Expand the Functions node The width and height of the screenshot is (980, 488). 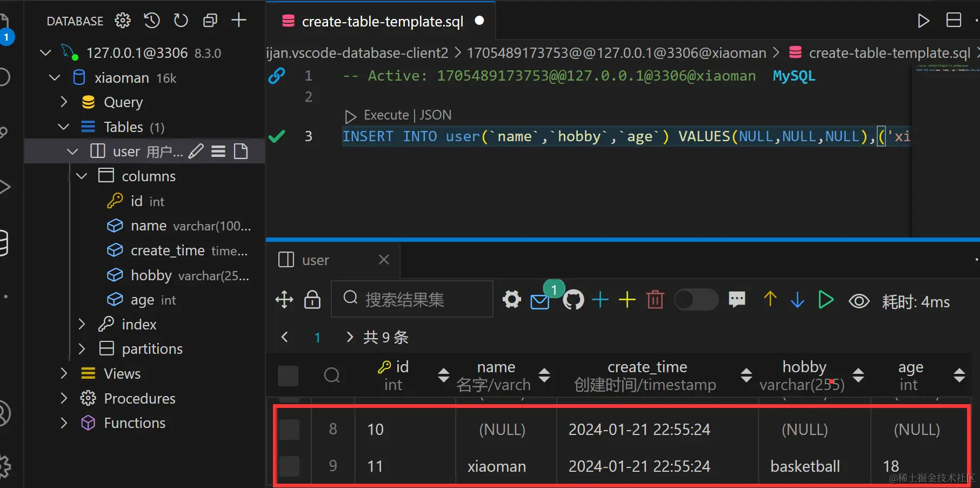click(x=64, y=423)
